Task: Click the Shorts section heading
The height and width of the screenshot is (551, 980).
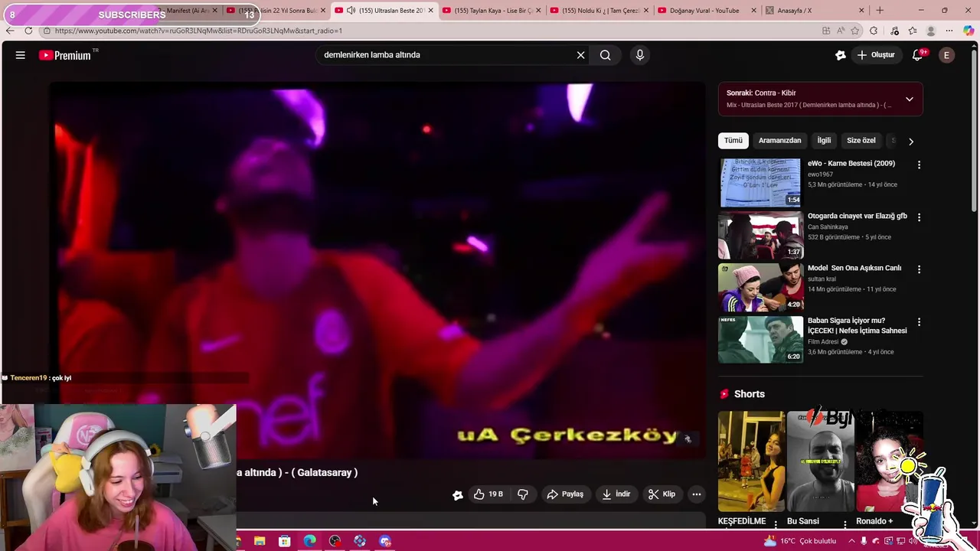Action: pos(750,394)
